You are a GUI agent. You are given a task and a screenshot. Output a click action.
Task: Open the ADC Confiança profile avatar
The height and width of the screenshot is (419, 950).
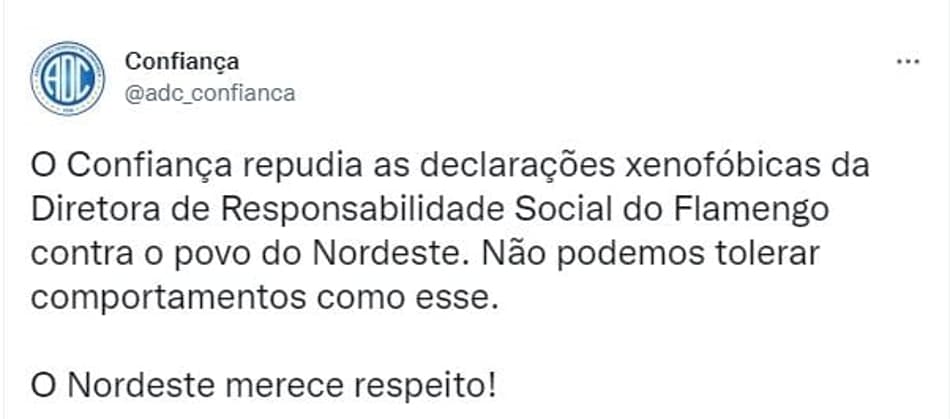(x=68, y=78)
